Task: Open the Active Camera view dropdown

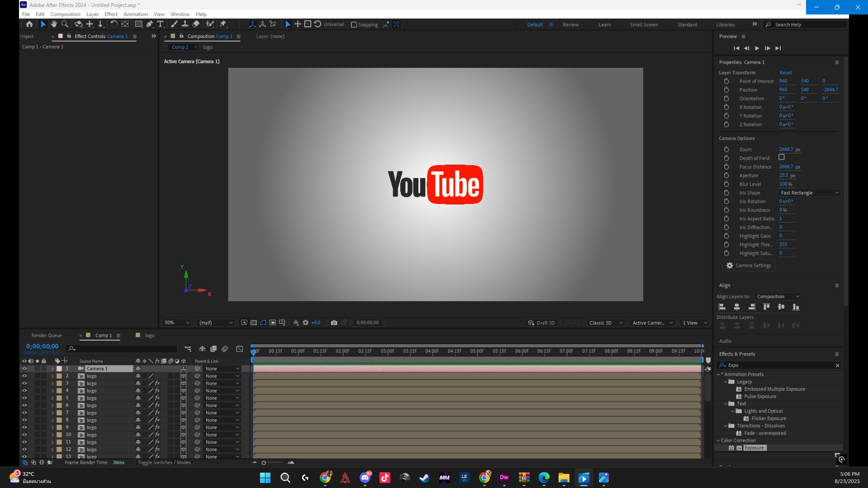Action: pos(652,322)
